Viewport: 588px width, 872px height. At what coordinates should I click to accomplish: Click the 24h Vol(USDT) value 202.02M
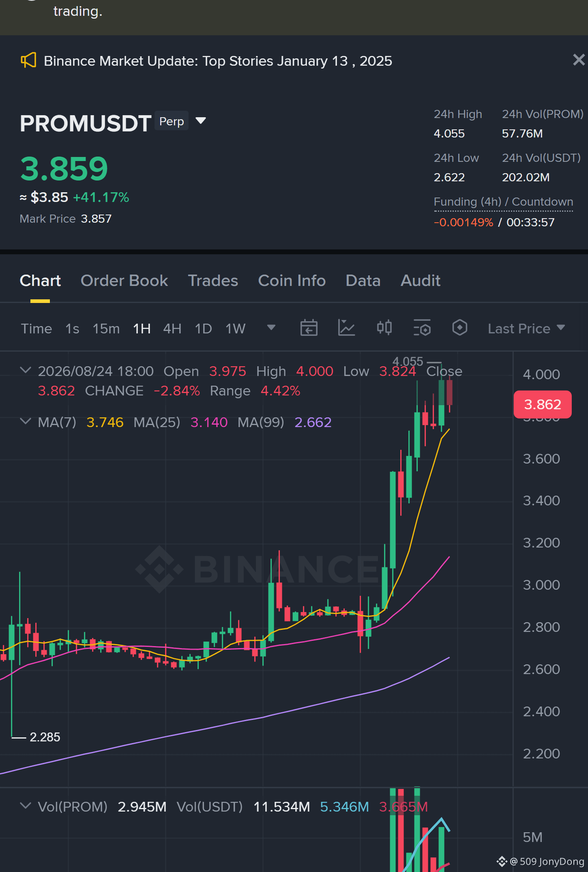(526, 177)
